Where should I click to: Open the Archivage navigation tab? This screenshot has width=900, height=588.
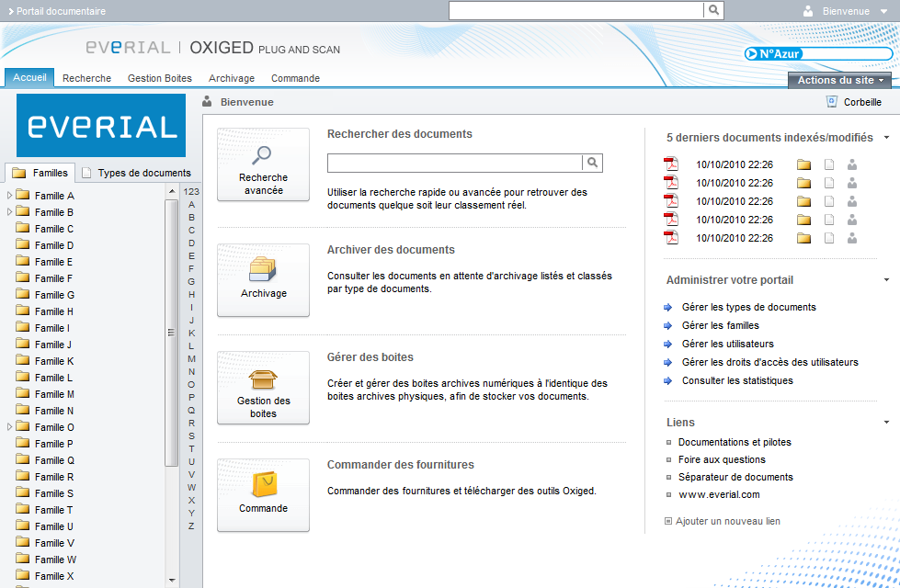click(232, 78)
